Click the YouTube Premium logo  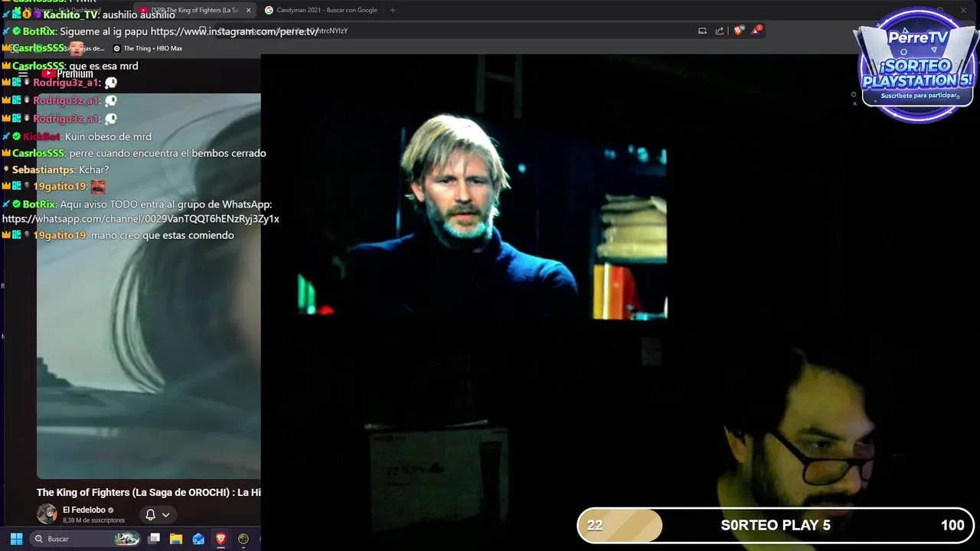coord(67,74)
